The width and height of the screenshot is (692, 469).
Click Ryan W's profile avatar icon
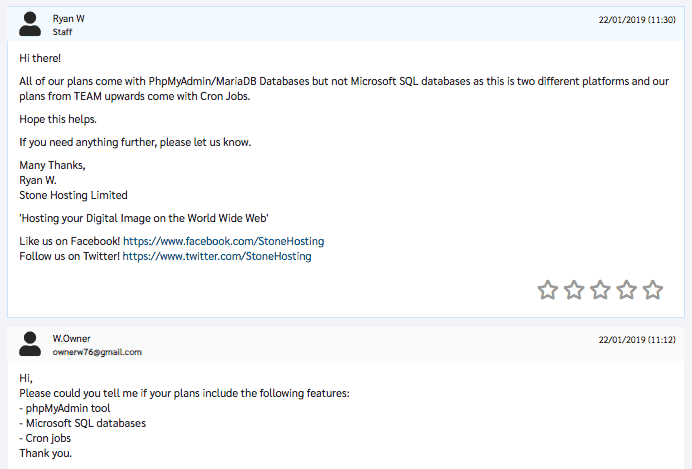point(30,24)
